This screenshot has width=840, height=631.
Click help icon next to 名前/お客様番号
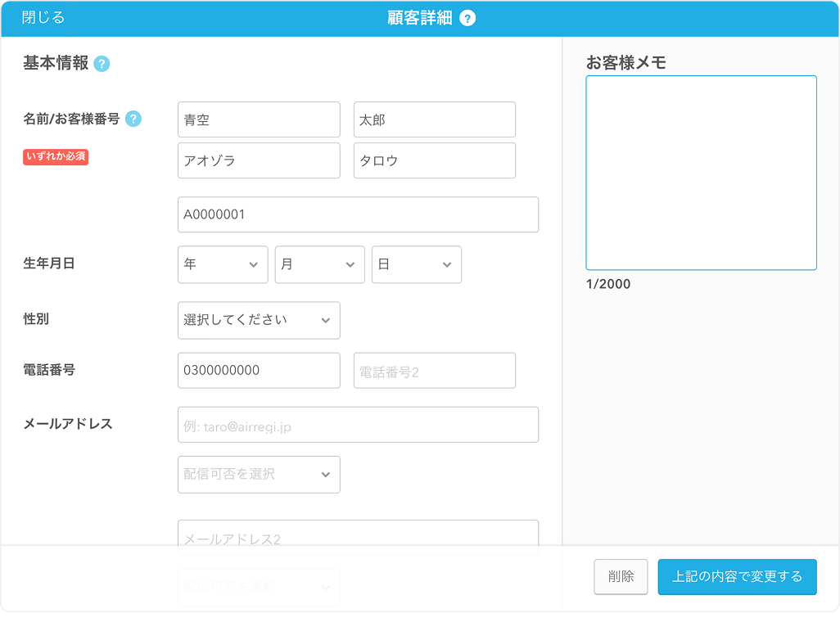click(x=133, y=119)
